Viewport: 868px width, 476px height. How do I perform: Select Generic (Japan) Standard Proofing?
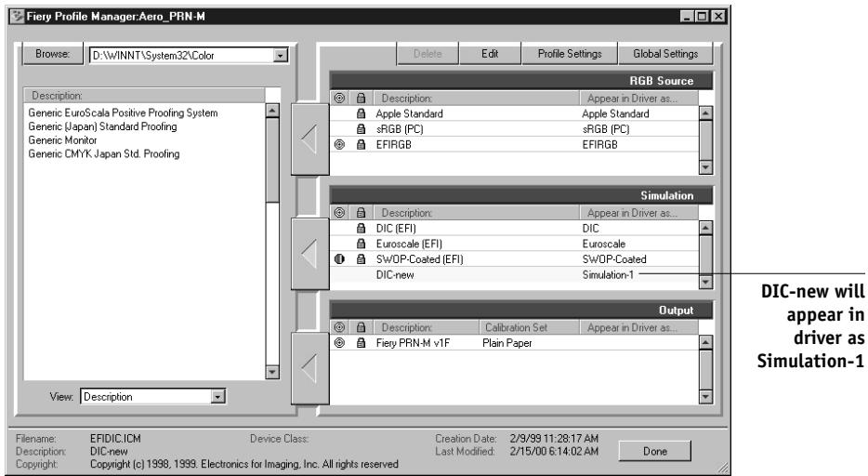pyautogui.click(x=102, y=126)
